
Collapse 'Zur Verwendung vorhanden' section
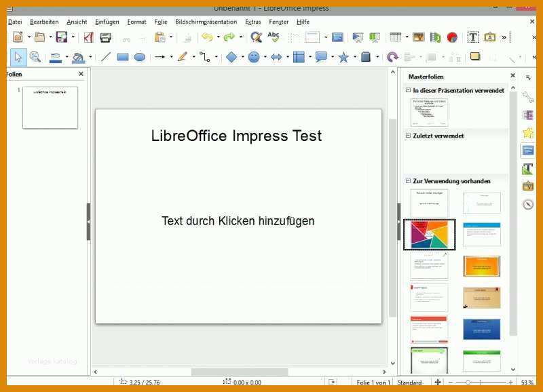click(408, 180)
